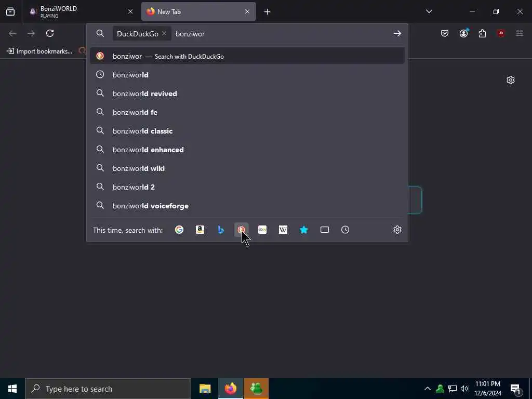Screen dimensions: 532x399
Task: Open the Windows Start menu
Action: [12, 389]
